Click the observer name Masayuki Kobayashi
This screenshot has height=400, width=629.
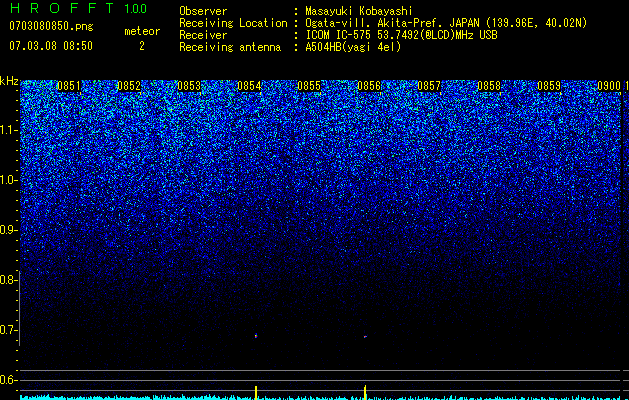pyautogui.click(x=359, y=11)
